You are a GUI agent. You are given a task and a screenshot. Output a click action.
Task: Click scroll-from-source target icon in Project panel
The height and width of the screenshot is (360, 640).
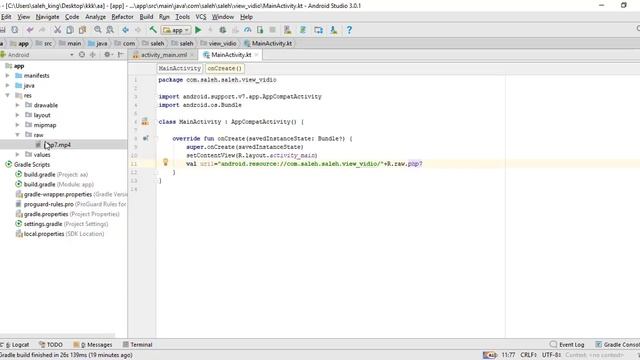pyautogui.click(x=82, y=54)
